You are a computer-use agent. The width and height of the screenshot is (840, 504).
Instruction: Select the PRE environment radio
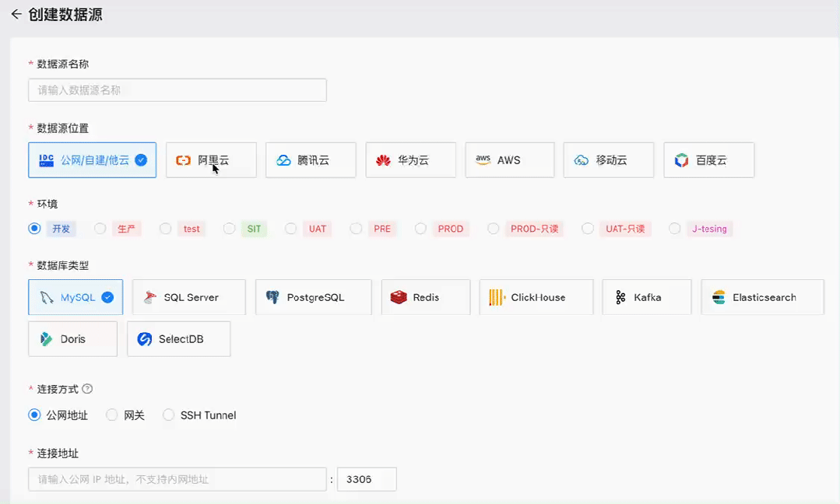pyautogui.click(x=356, y=229)
